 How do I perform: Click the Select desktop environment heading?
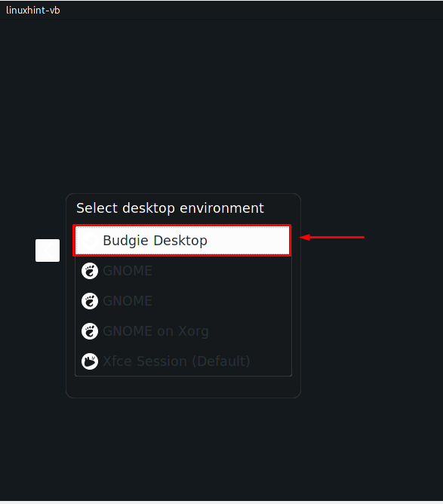click(170, 208)
